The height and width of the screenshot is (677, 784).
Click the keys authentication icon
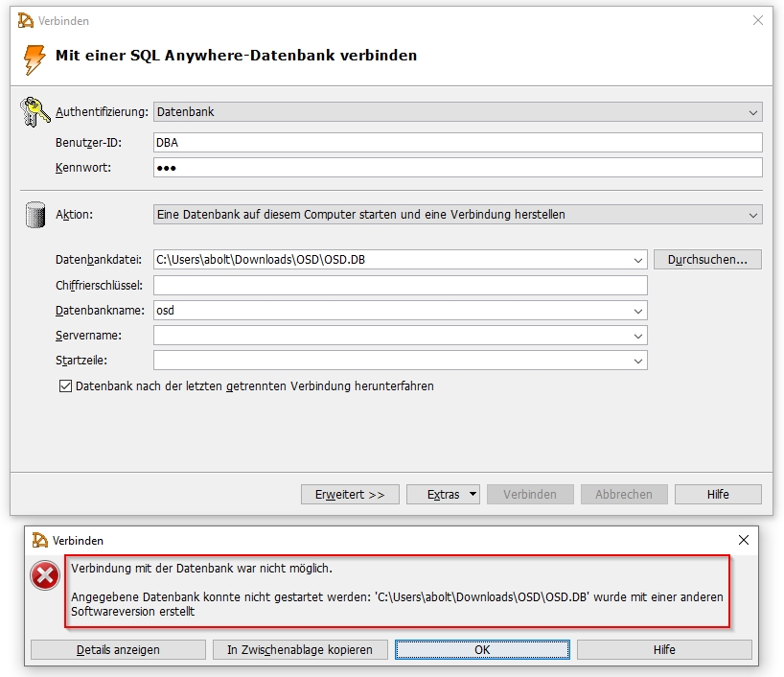(35, 112)
